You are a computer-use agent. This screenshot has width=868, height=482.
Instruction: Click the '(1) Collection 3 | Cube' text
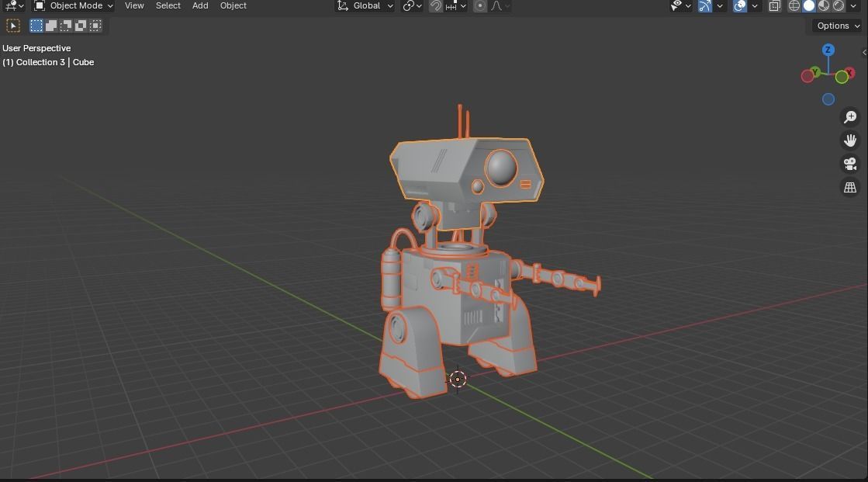pos(48,62)
